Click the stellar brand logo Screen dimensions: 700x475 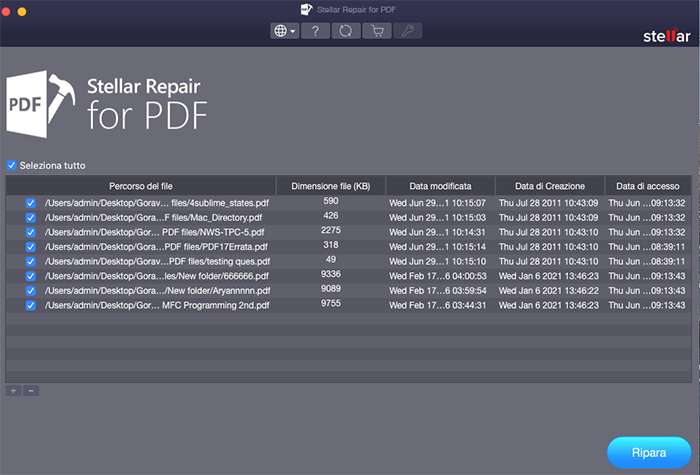[667, 36]
